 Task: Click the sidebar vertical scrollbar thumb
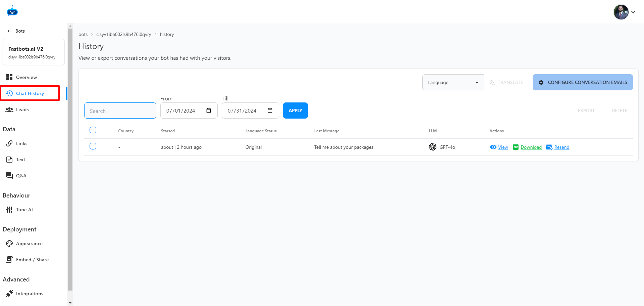(70, 160)
